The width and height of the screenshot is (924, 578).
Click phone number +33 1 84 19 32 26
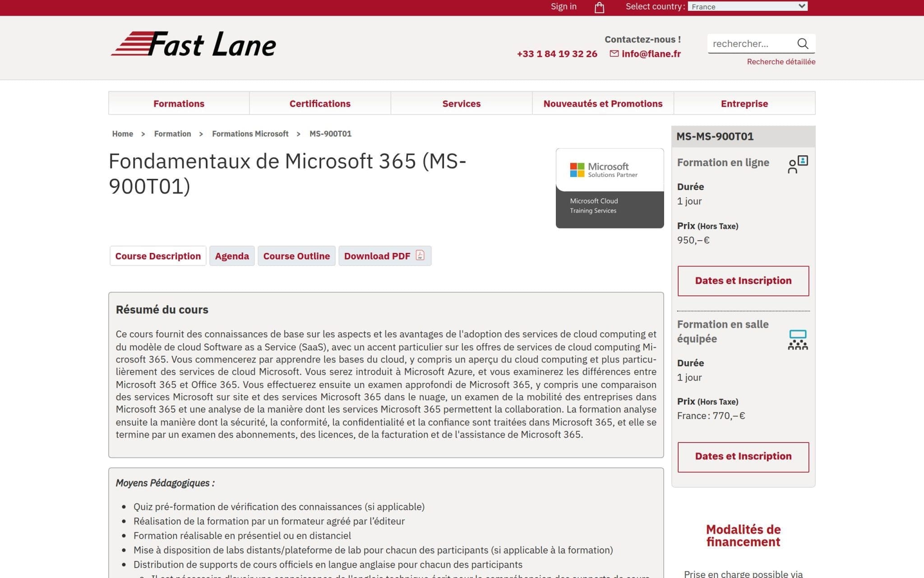pyautogui.click(x=557, y=54)
